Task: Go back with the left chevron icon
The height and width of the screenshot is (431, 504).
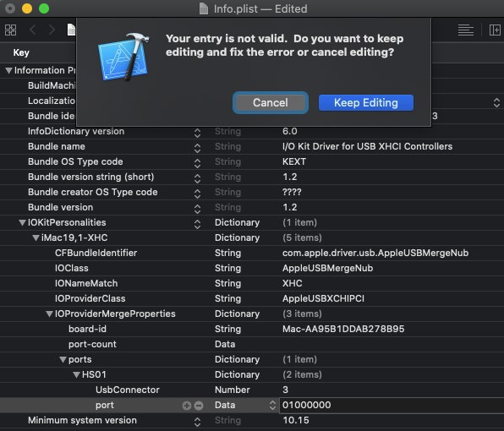Action: [33, 30]
